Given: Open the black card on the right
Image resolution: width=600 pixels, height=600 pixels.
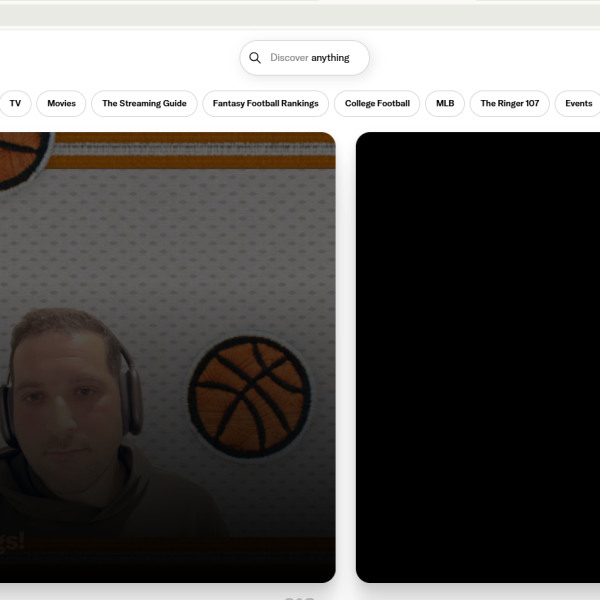Looking at the screenshot, I should point(478,357).
